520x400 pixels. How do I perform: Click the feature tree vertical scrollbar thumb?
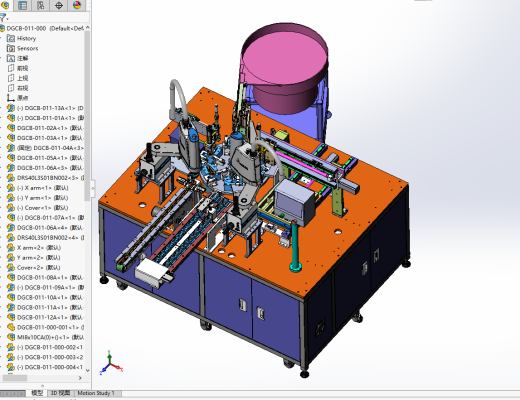(x=87, y=116)
